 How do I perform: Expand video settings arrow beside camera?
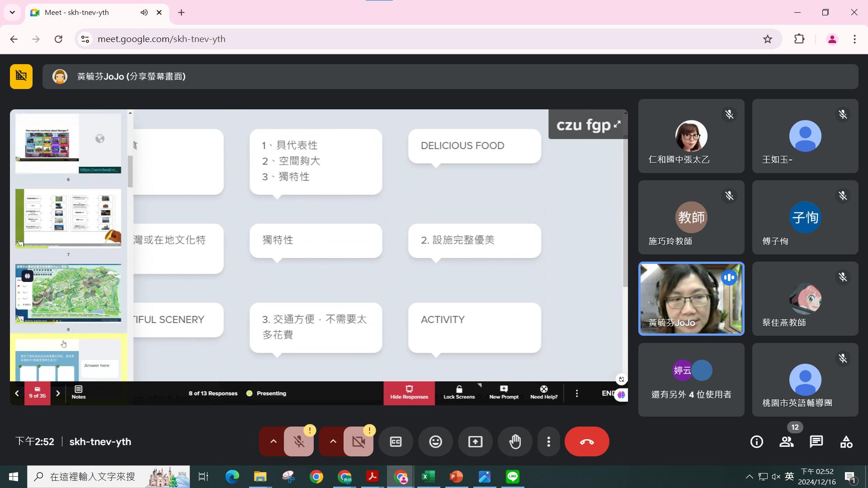333,441
